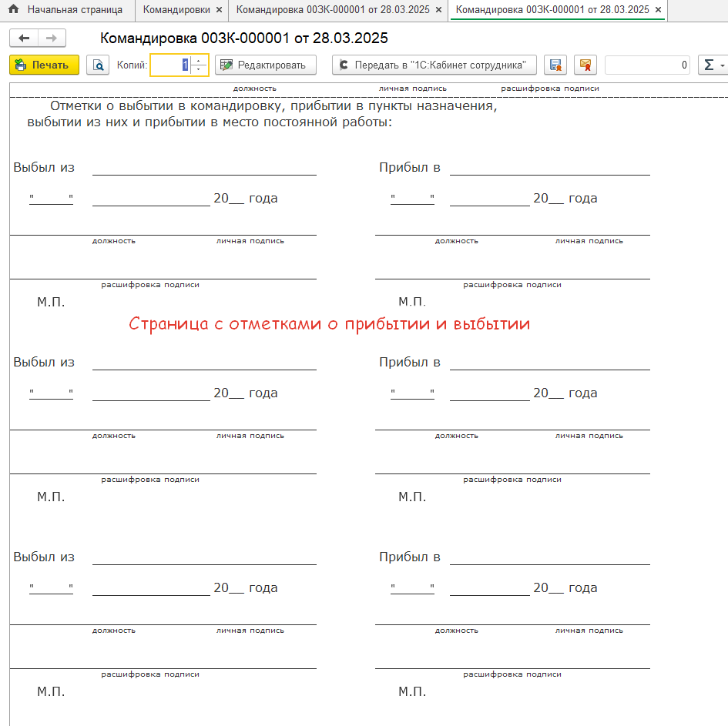Click Передать в 1С:Кабинет сотрудника button
The image size is (728, 726).
434,65
